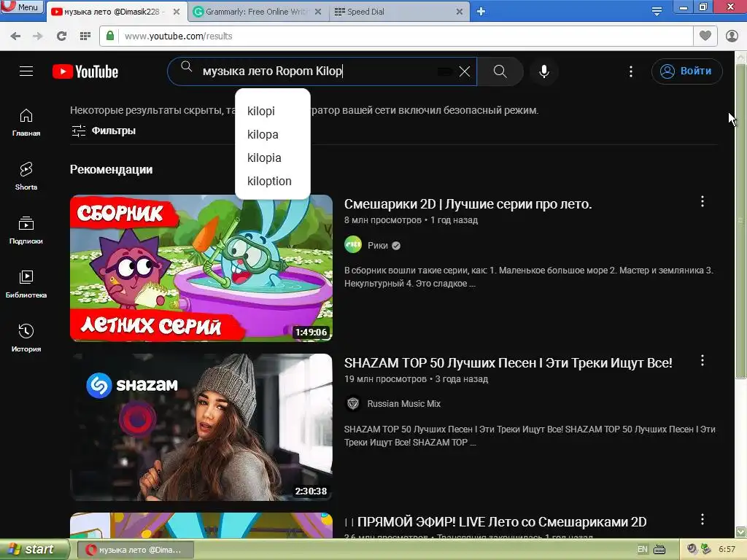747x560 pixels.
Task: Go back to previous page
Action: click(x=15, y=36)
